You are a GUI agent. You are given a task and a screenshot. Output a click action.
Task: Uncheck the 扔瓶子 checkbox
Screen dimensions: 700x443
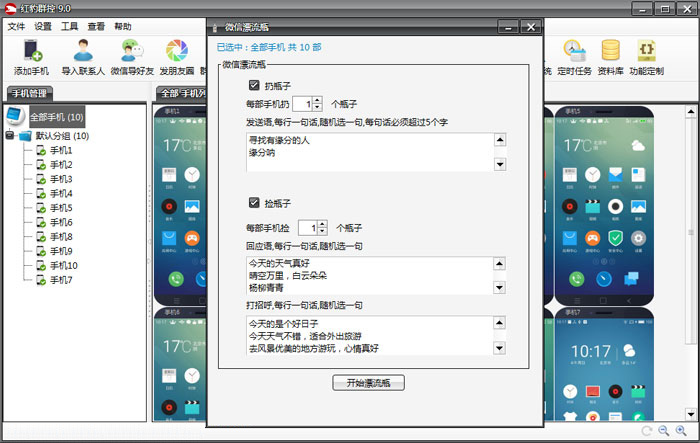tap(254, 85)
